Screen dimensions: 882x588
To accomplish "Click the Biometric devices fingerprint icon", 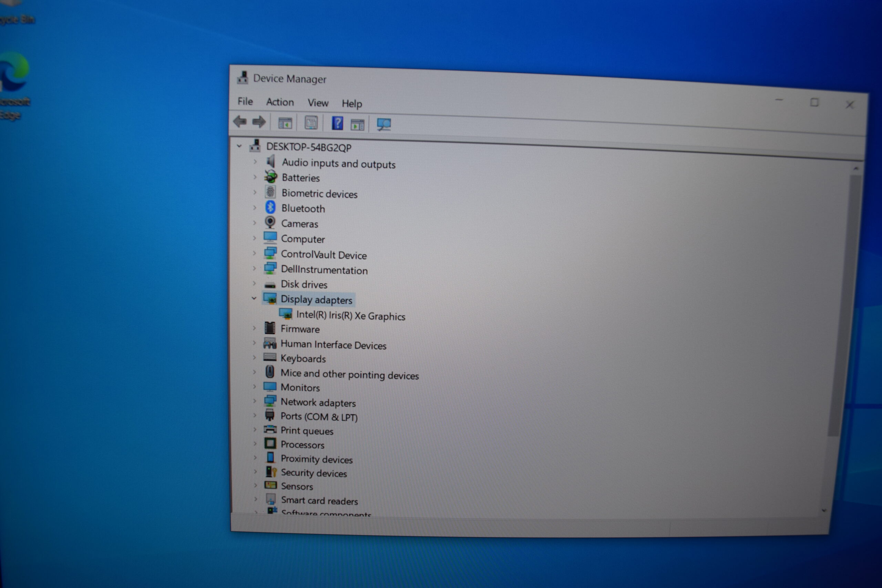I will [x=270, y=192].
